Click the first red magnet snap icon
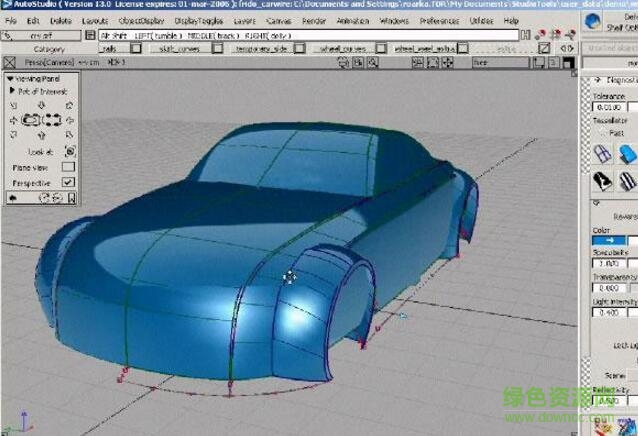This screenshot has width=638, height=436. 541,35
